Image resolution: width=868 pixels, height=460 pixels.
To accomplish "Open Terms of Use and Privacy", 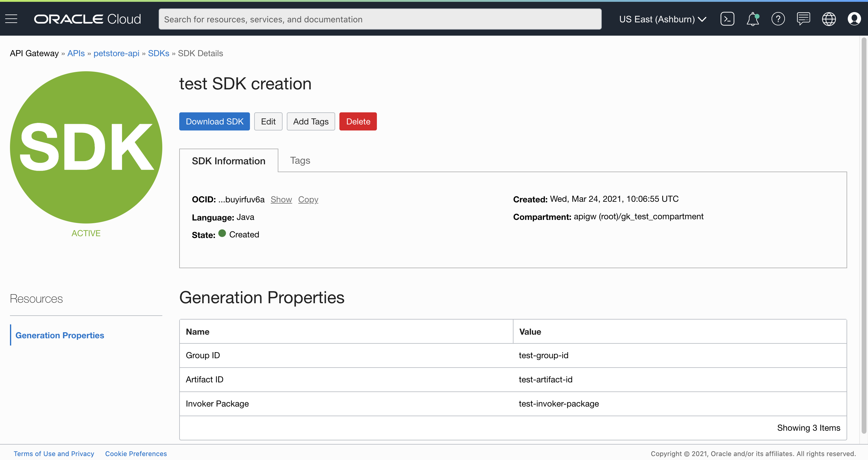I will 54,453.
